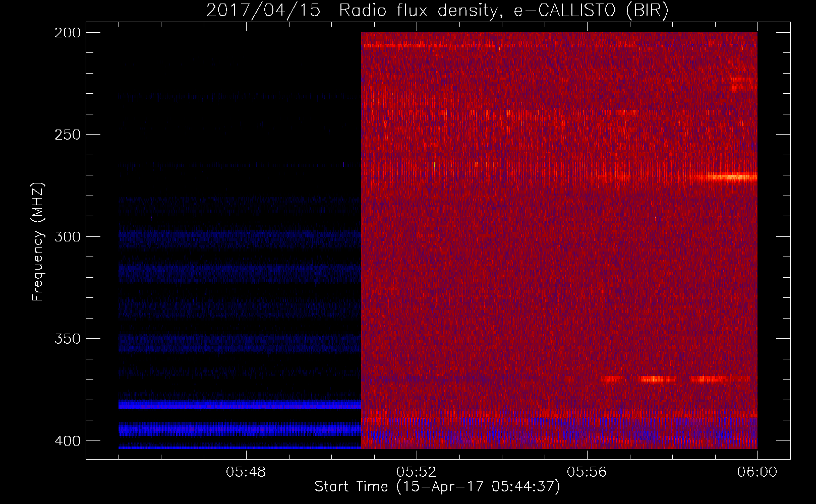Click the 'Frequency (MHZ)' axis label
Image resolution: width=816 pixels, height=504 pixels.
coord(38,241)
